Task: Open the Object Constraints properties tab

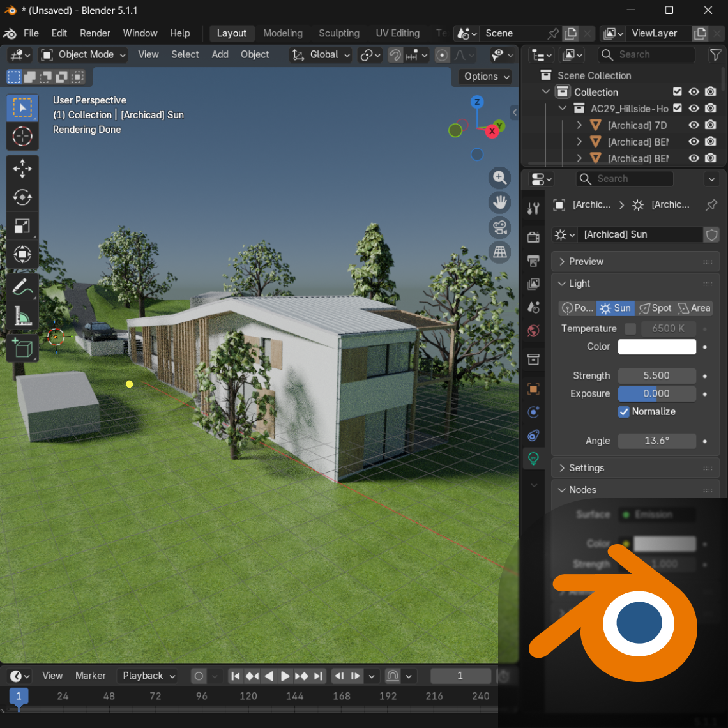Action: tap(533, 436)
